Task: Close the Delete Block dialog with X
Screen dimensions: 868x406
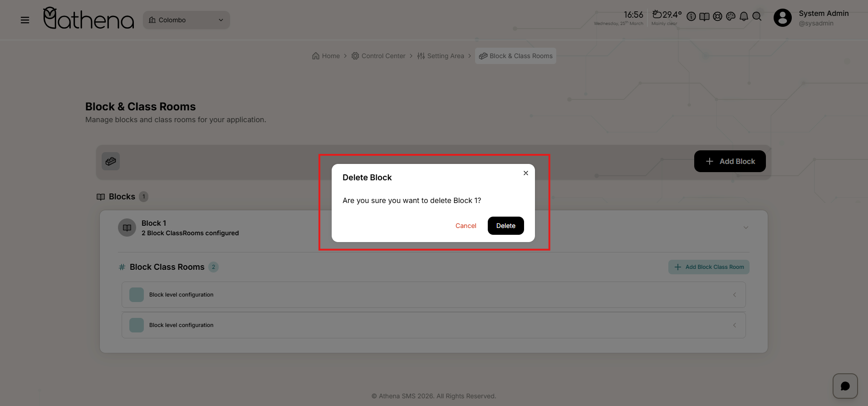Action: click(525, 173)
